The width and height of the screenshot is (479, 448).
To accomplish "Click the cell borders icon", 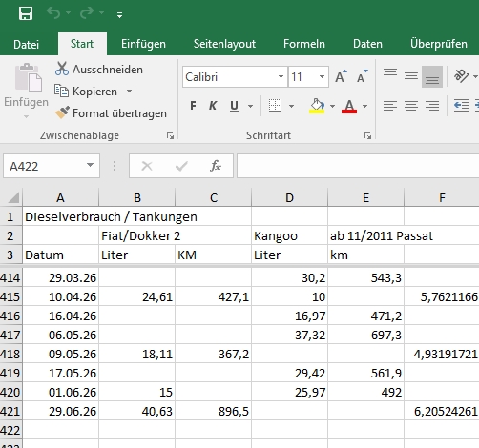I will point(275,106).
